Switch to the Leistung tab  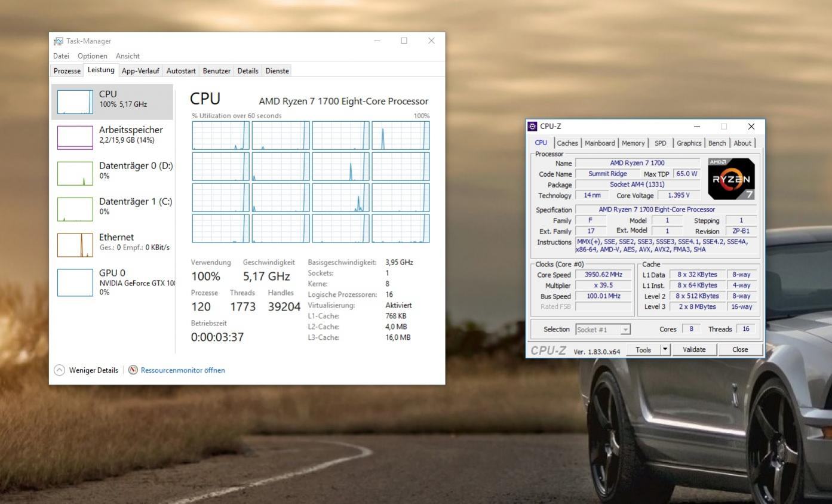click(x=101, y=70)
